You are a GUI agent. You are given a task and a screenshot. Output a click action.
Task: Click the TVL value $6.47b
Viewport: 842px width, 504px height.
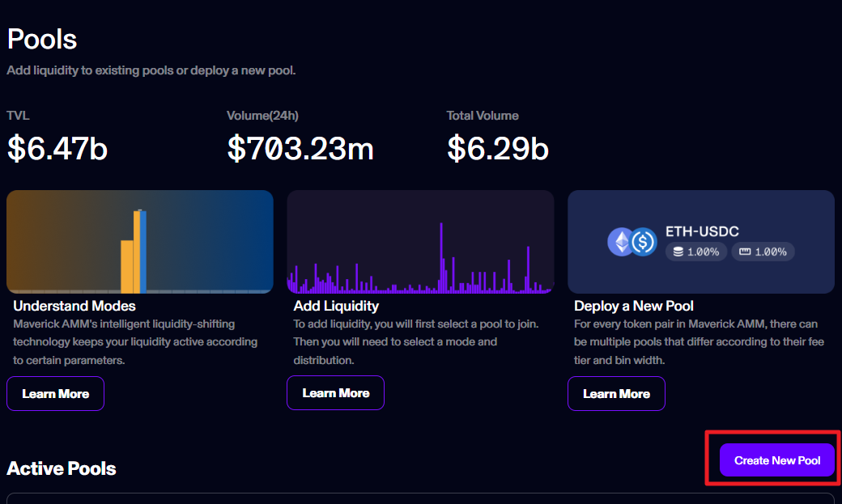click(x=57, y=149)
